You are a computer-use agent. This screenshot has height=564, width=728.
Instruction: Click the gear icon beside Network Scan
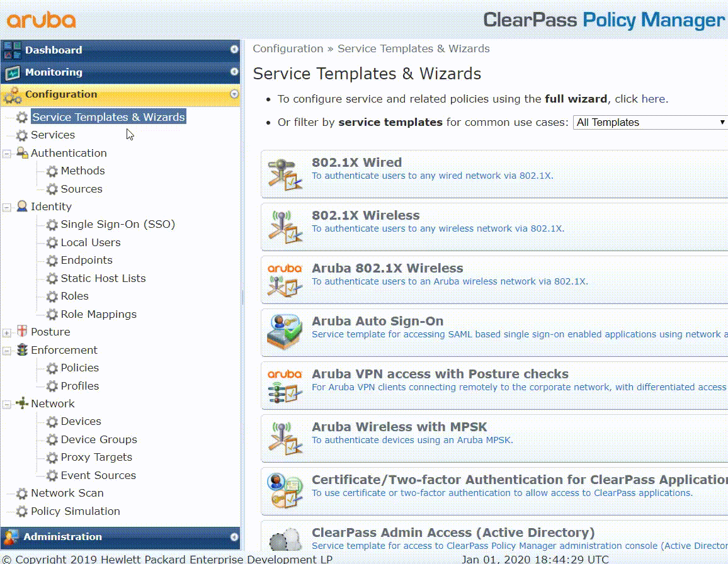click(x=22, y=493)
